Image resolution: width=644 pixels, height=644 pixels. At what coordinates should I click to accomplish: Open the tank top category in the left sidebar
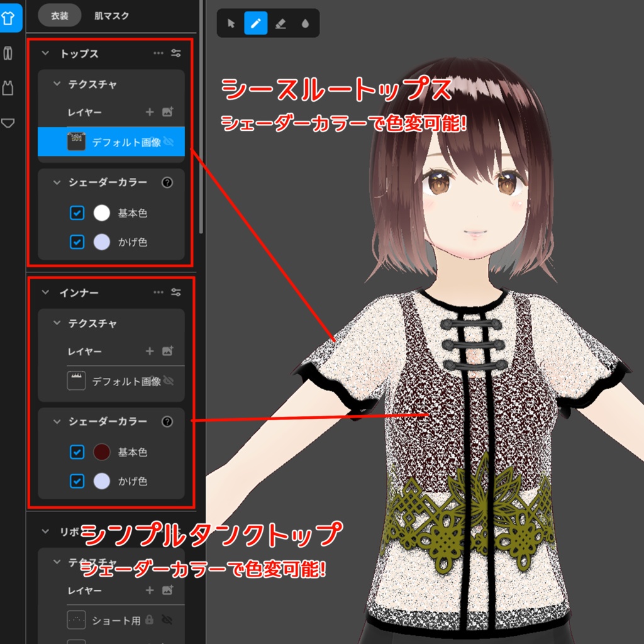click(8, 87)
